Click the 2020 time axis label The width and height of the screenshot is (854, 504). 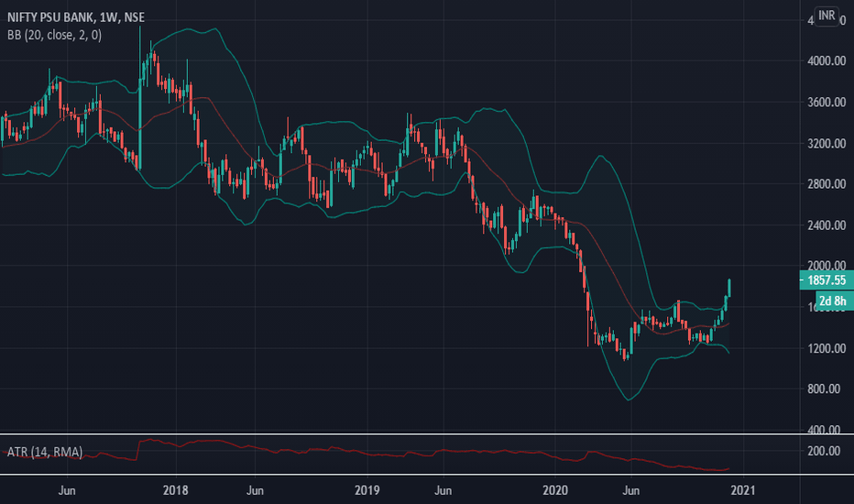pyautogui.click(x=555, y=490)
